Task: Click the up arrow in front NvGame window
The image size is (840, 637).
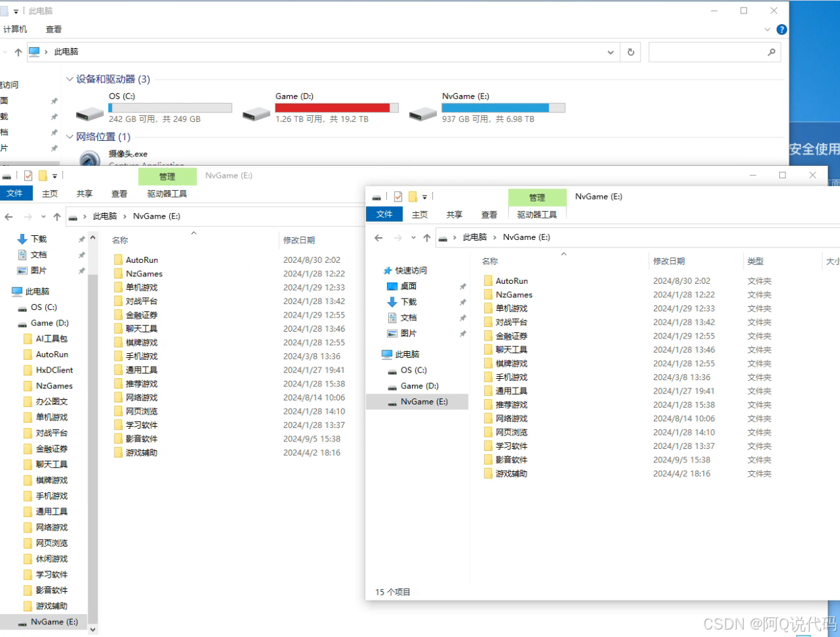Action: (427, 237)
